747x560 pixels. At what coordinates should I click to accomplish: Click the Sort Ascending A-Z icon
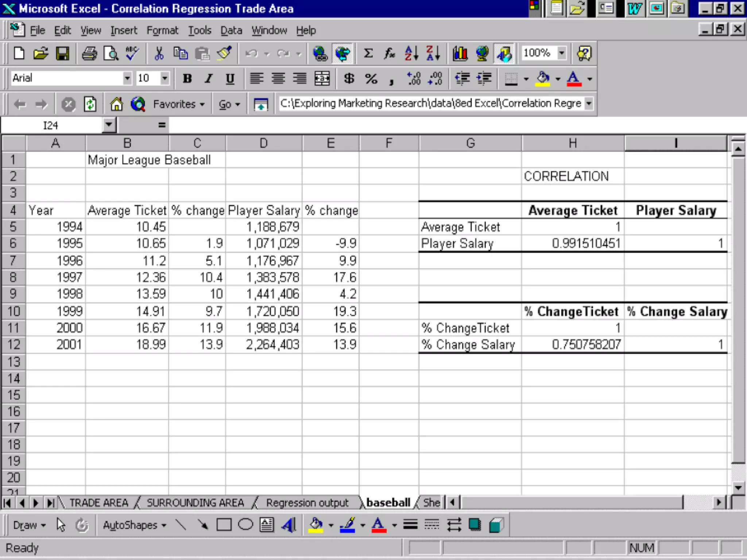click(411, 54)
